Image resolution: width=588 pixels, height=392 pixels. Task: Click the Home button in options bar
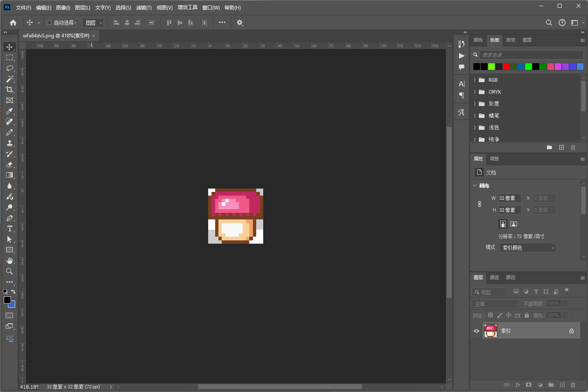click(13, 23)
